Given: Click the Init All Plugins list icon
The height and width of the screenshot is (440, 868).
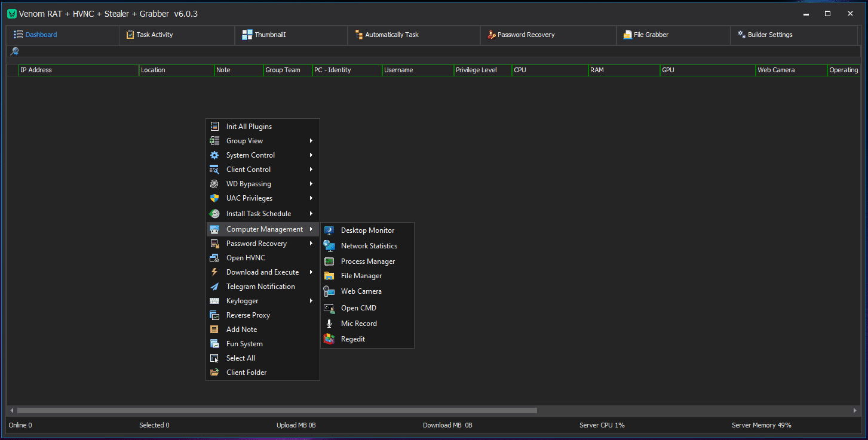Looking at the screenshot, I should 214,127.
